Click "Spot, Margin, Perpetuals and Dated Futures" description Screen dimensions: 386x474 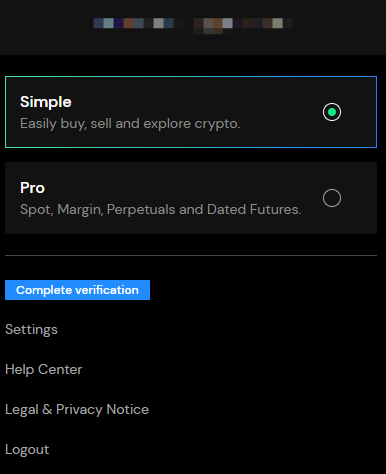[x=161, y=210]
